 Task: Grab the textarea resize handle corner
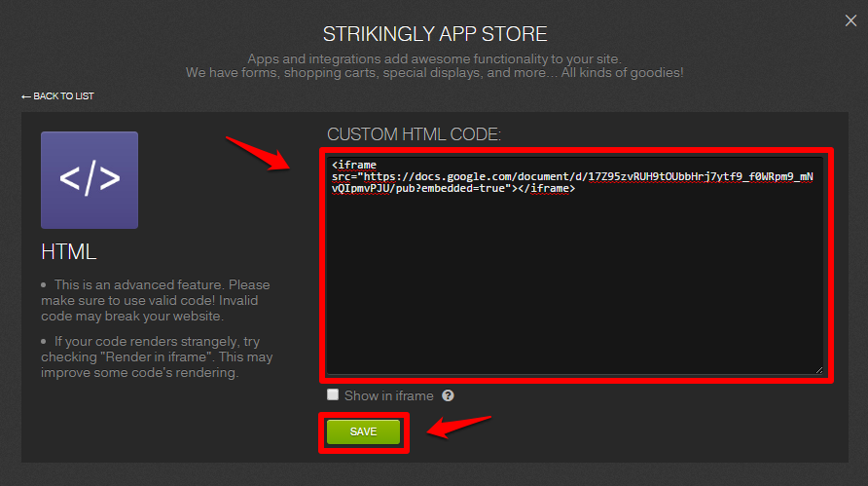(819, 370)
